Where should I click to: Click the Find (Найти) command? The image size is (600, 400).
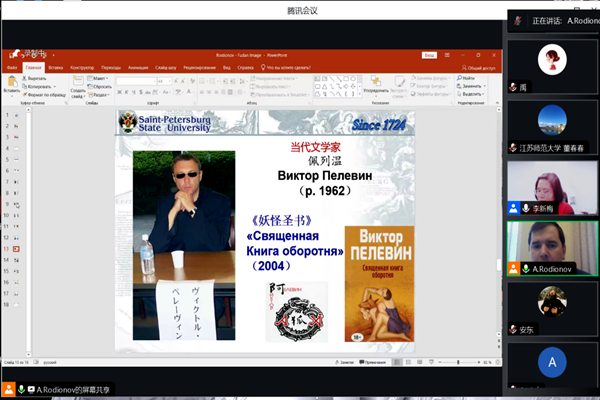[x=466, y=78]
